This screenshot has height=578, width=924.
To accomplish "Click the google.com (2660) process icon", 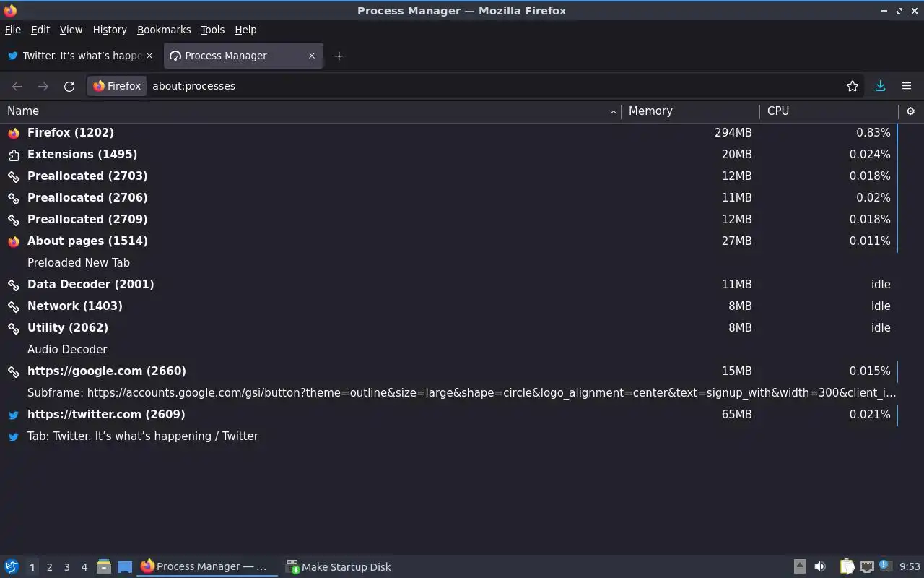I will coord(14,371).
